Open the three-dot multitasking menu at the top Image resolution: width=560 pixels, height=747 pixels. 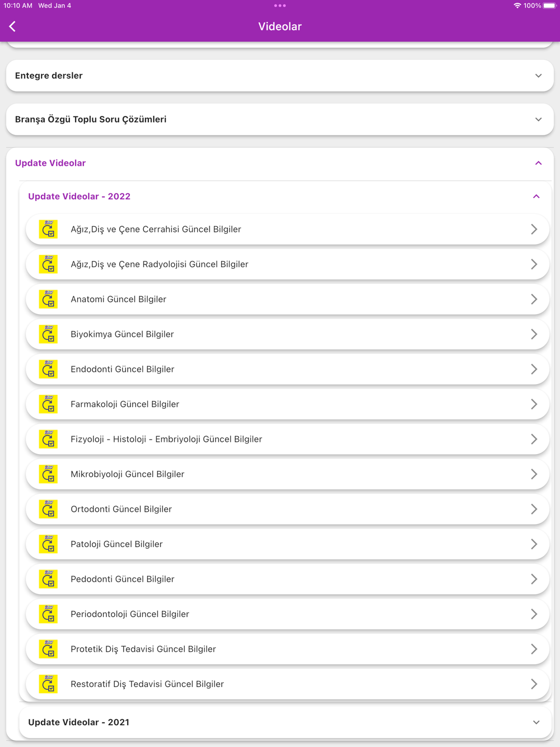click(x=280, y=6)
